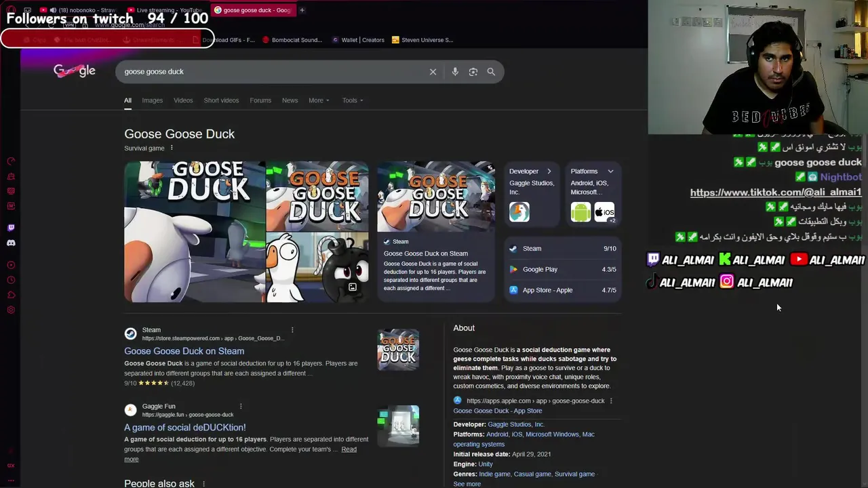Viewport: 868px width, 488px height.
Task: Select the All results tab
Action: click(127, 100)
